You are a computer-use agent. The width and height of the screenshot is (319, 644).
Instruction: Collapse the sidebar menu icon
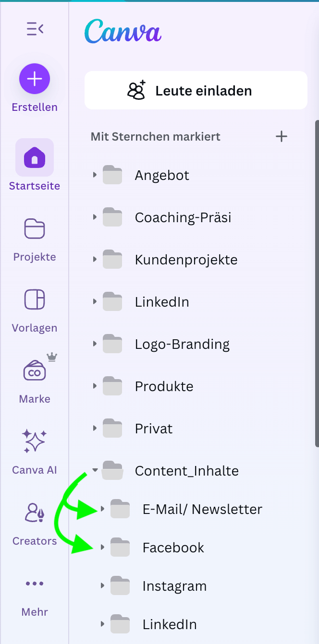(x=35, y=30)
